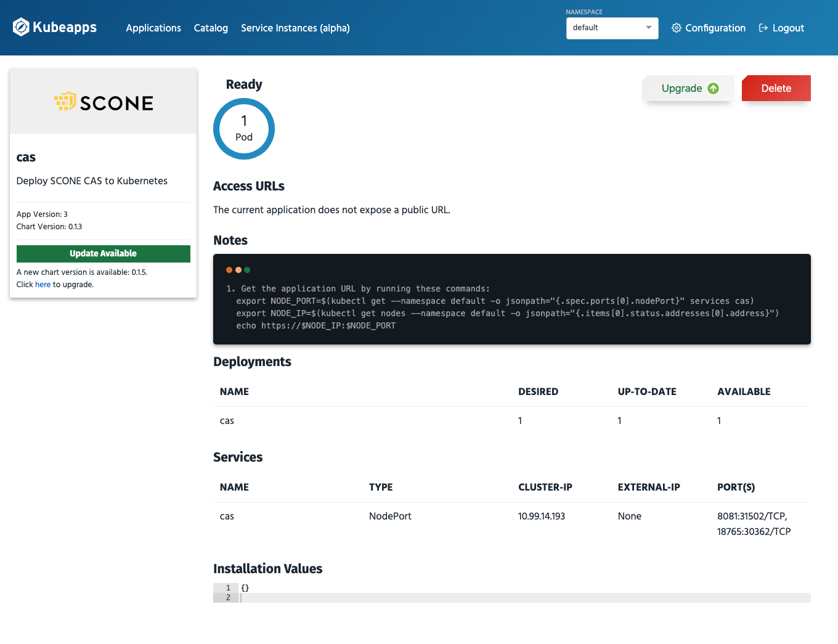Log out using the logout icon
This screenshot has width=838, height=644.
click(762, 28)
